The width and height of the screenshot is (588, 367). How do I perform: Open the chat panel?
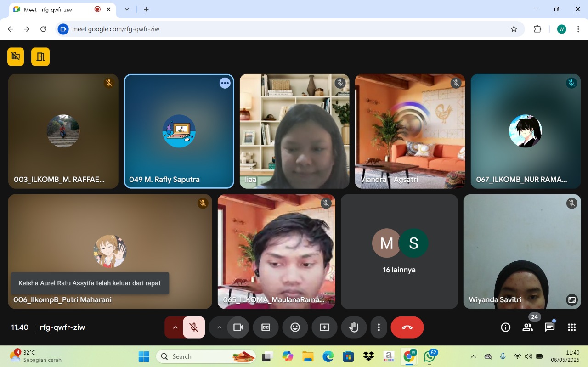click(x=549, y=327)
